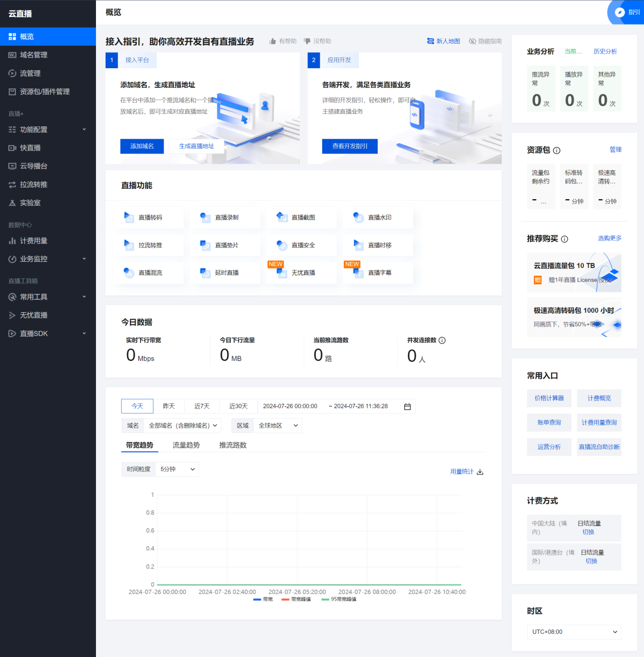Image resolution: width=644 pixels, height=657 pixels.
Task: Click the 直播混流 feature icon
Action: point(129,273)
